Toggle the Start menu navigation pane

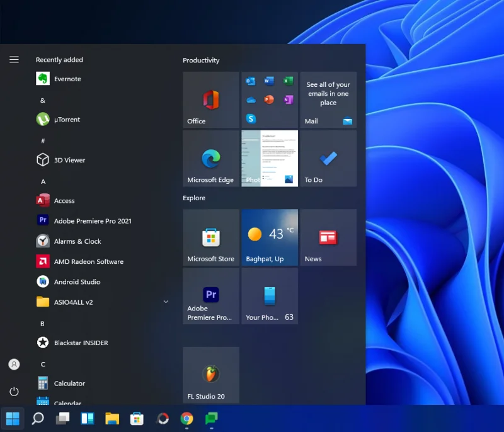[x=14, y=59]
